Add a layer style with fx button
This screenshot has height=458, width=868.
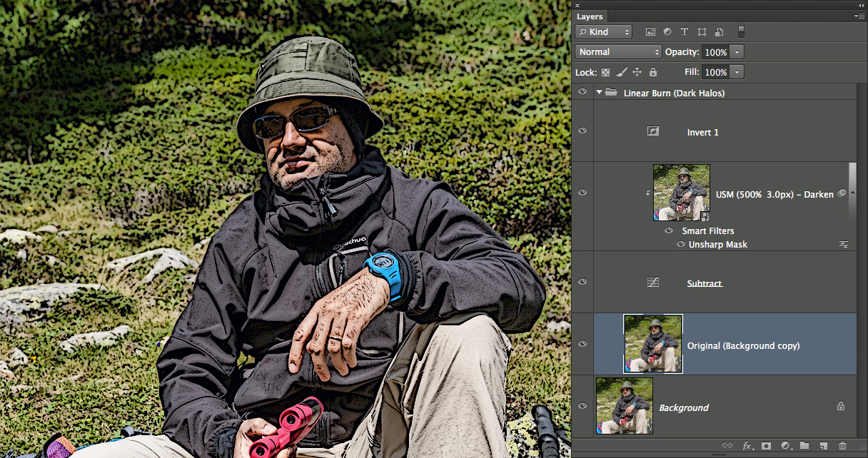click(747, 446)
